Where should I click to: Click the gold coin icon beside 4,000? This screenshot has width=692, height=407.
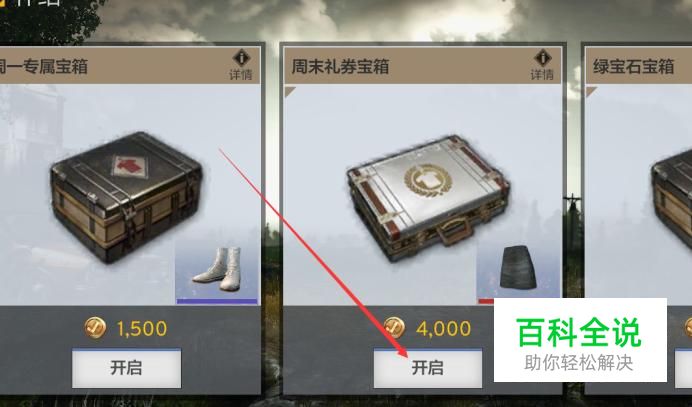pos(395,328)
